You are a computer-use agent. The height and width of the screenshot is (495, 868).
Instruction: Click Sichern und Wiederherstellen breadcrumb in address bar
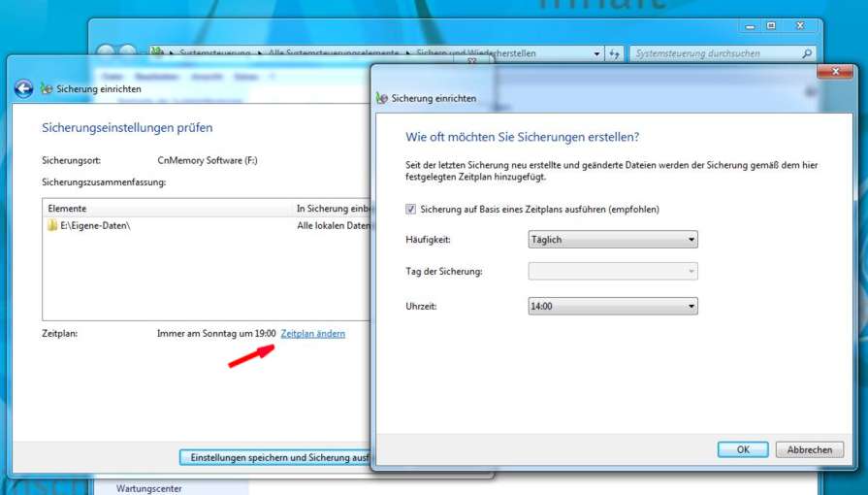476,53
